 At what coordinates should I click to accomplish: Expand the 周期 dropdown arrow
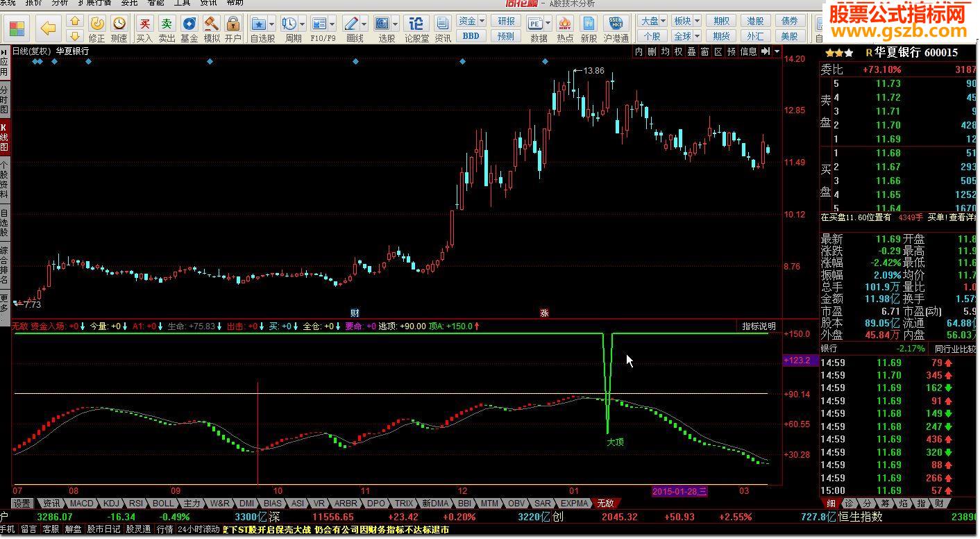tap(302, 24)
